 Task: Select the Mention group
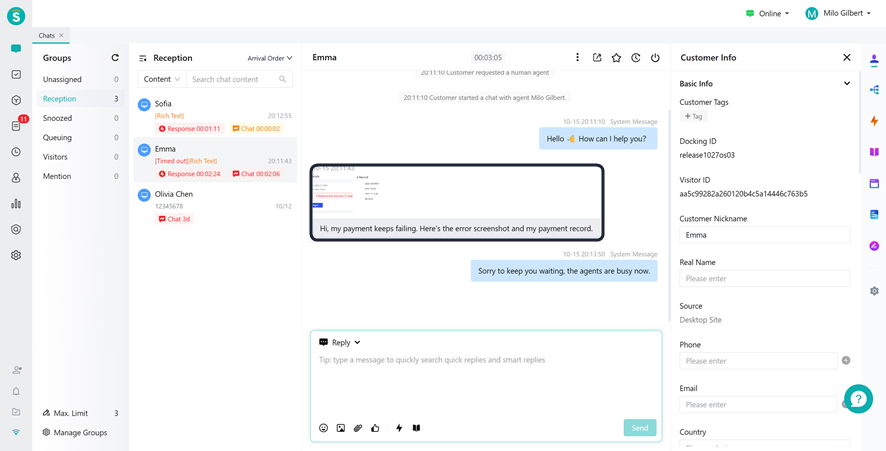[81, 176]
